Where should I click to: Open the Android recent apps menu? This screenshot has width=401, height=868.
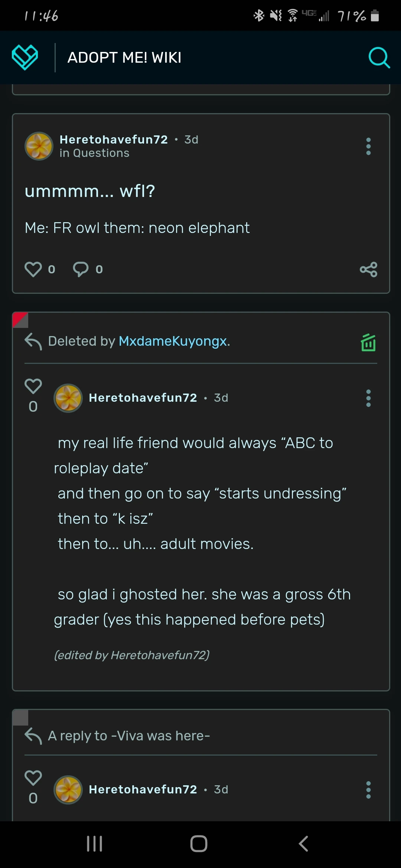point(94,844)
